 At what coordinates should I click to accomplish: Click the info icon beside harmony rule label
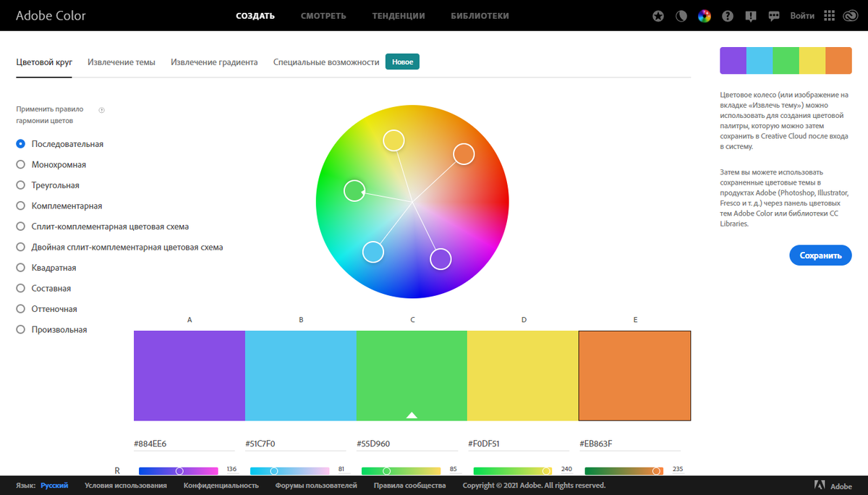tap(101, 110)
